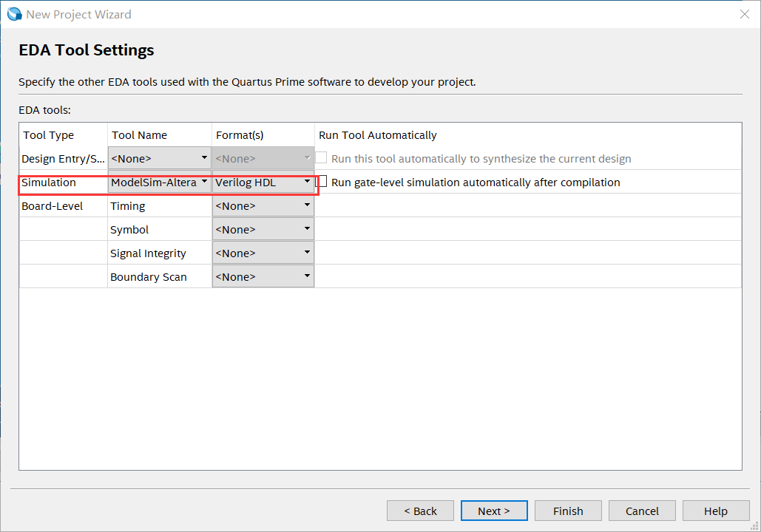Close the New Project Wizard dialog

pos(745,14)
